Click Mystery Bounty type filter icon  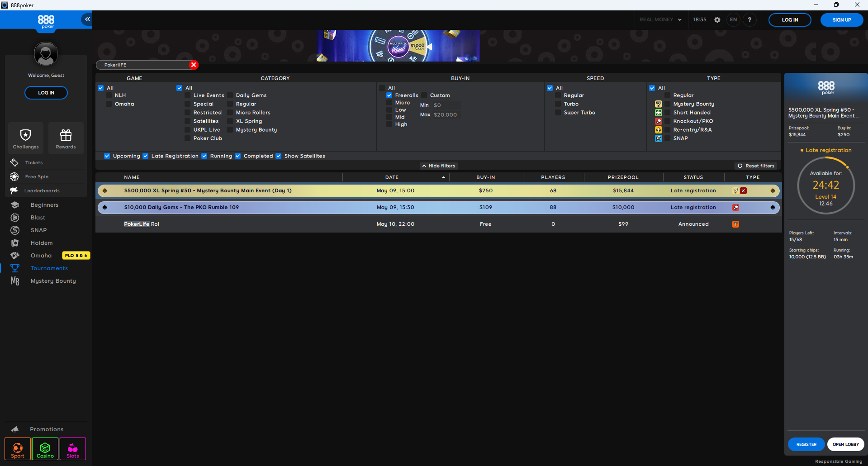coord(659,104)
